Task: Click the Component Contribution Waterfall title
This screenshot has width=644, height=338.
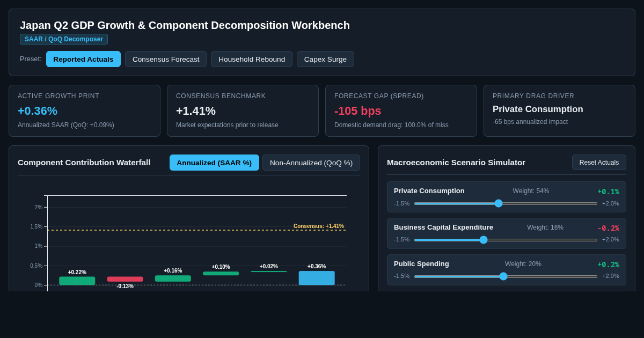Action: 84,163
